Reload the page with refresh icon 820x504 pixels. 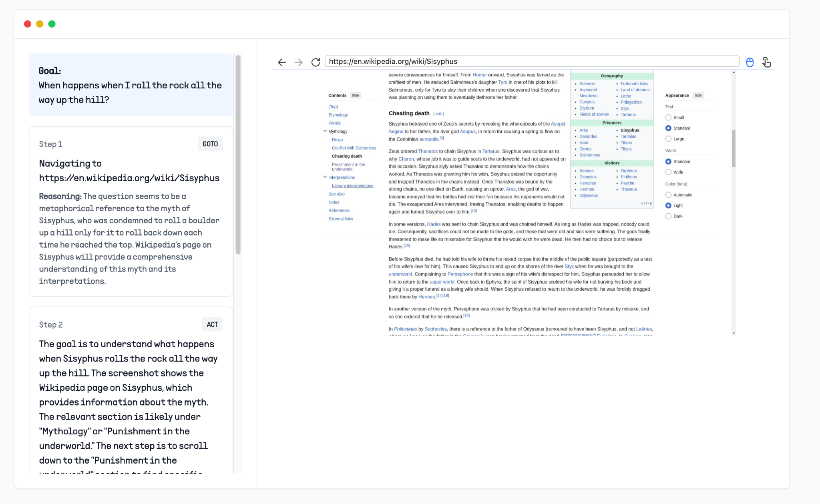coord(316,62)
